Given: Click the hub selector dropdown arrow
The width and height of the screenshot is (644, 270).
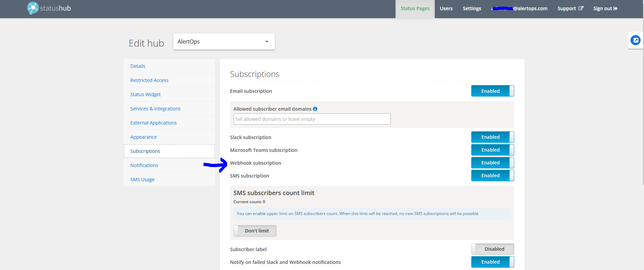Looking at the screenshot, I should pyautogui.click(x=267, y=42).
